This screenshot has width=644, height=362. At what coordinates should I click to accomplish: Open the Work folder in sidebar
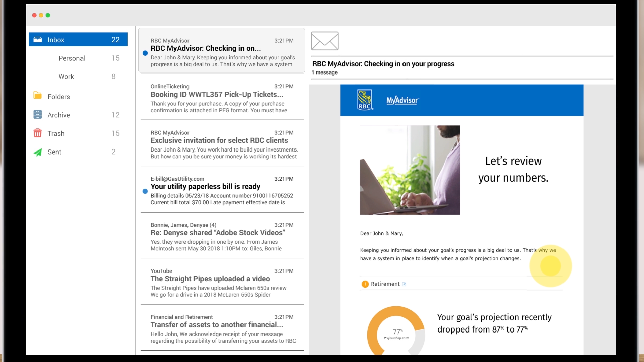pyautogui.click(x=66, y=76)
